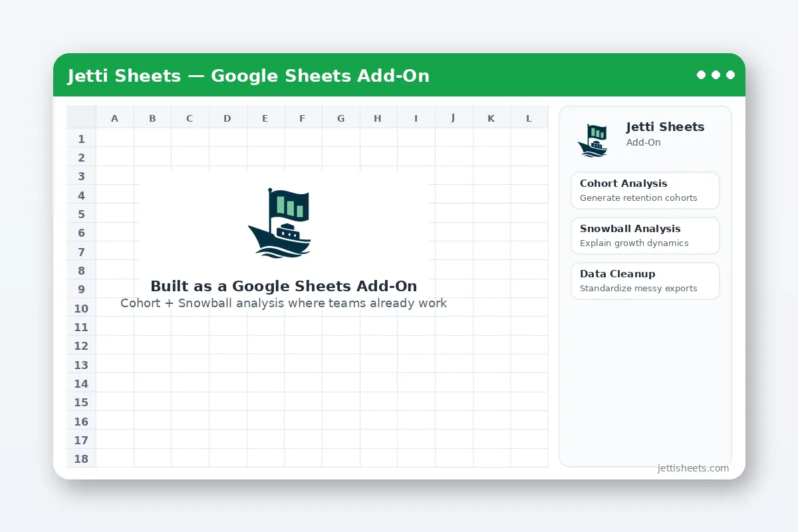This screenshot has width=798, height=532.
Task: Select row 13 header
Action: coord(81,364)
